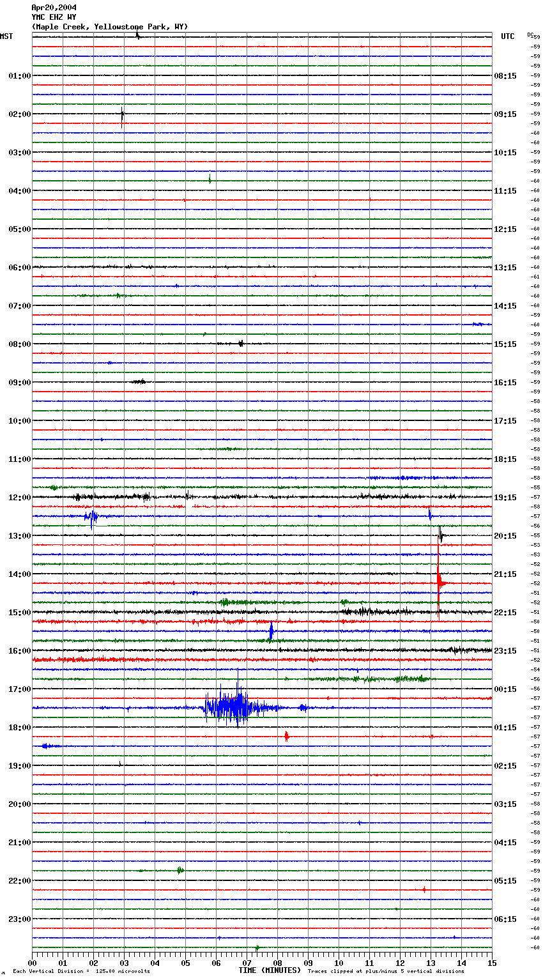The height and width of the screenshot is (980, 543).
Task: Mark the green blip on the 21:45 trace
Action: [x=180, y=870]
